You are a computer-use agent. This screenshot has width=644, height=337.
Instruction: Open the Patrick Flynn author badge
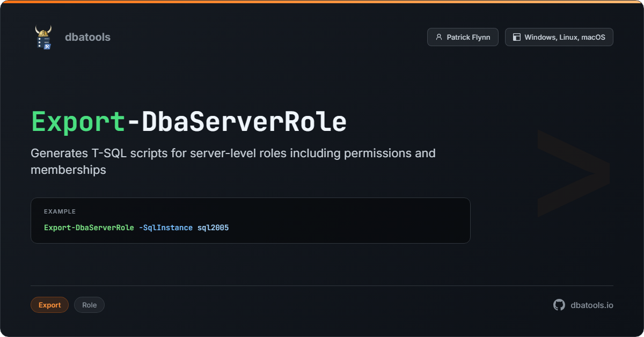(x=463, y=37)
